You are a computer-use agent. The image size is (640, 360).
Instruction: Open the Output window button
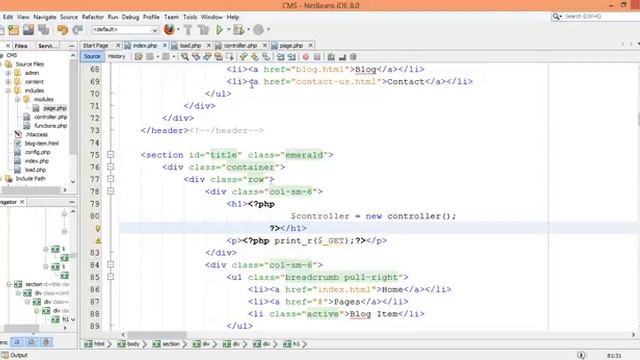15,355
